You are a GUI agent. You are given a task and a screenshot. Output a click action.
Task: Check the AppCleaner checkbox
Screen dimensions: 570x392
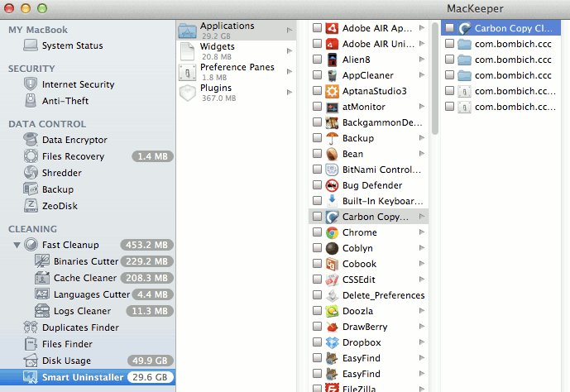click(x=317, y=75)
